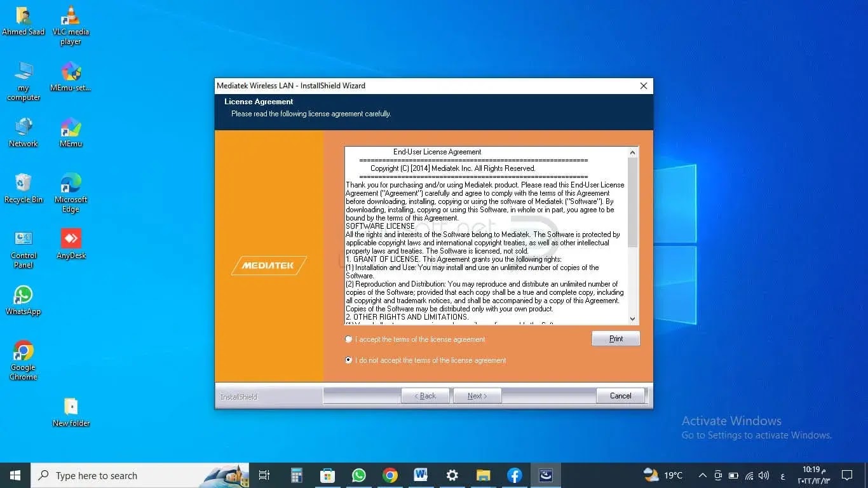Open Settings gear from the taskbar
Viewport: 868px width, 488px height.
(x=452, y=475)
